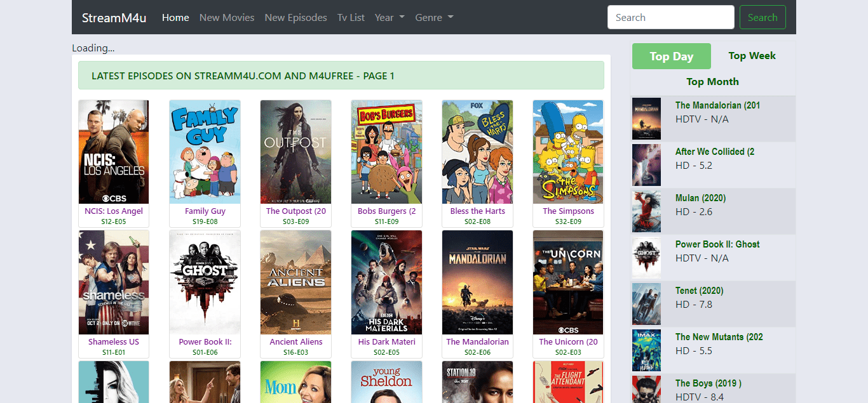The height and width of the screenshot is (403, 868).
Task: Open the His Dark Materials poster
Action: pos(386,282)
